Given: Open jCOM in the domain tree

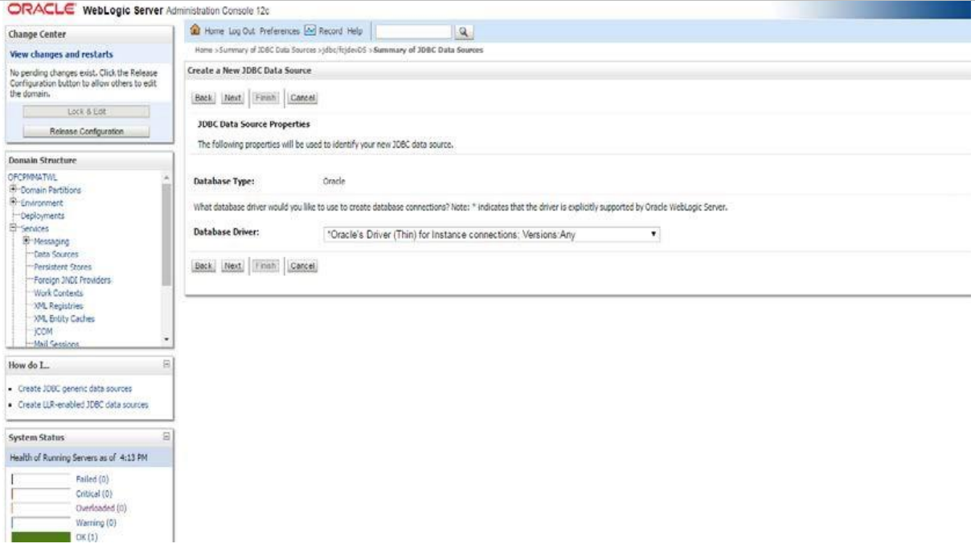Looking at the screenshot, I should pyautogui.click(x=43, y=331).
